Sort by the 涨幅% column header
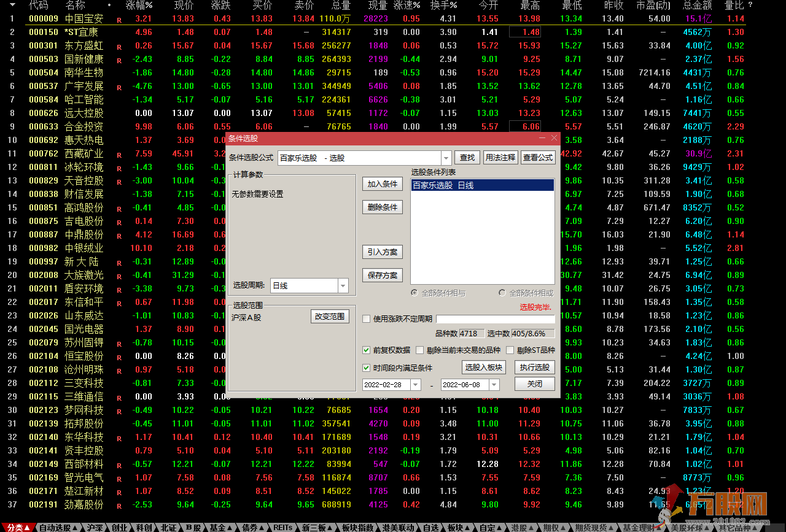This screenshot has width=786, height=532. pyautogui.click(x=139, y=6)
